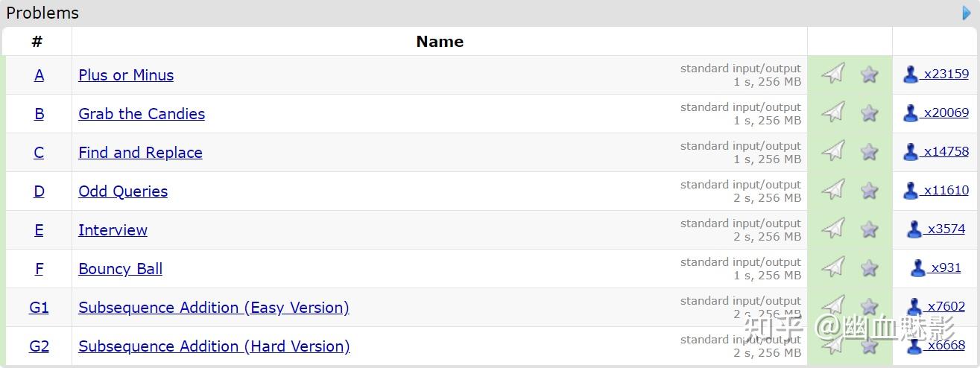Favourite the Odd Queries problem
This screenshot has height=368, width=980.
pyautogui.click(x=869, y=191)
